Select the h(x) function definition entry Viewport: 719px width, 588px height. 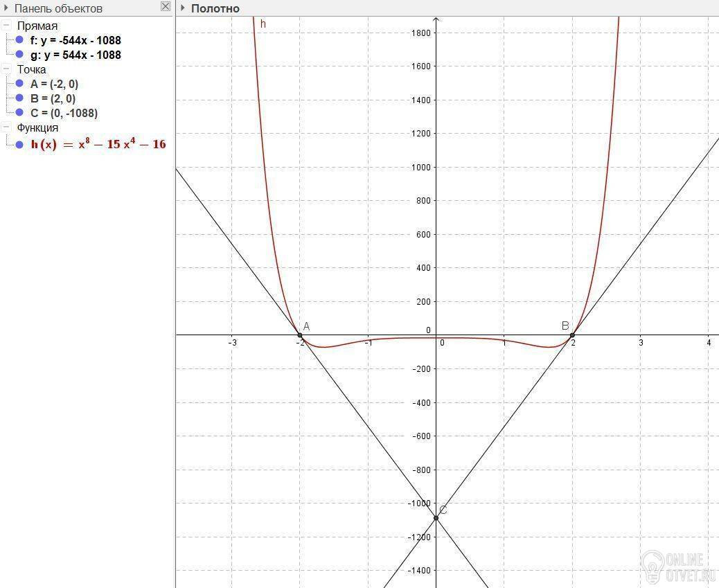pyautogui.click(x=98, y=144)
